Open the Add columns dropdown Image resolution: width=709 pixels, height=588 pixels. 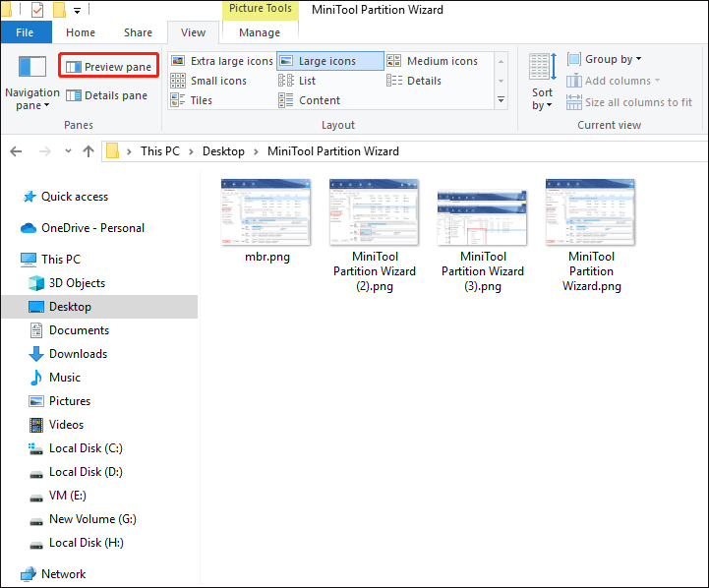click(614, 81)
